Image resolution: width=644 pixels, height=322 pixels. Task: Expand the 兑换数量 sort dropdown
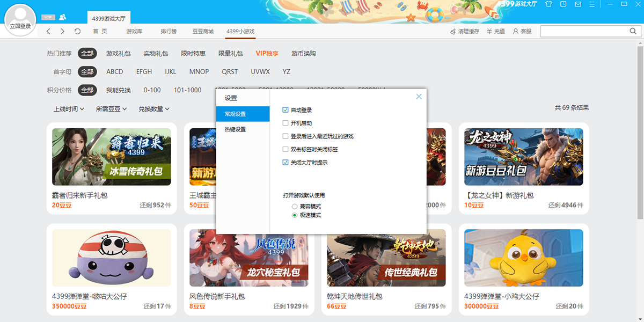click(153, 109)
